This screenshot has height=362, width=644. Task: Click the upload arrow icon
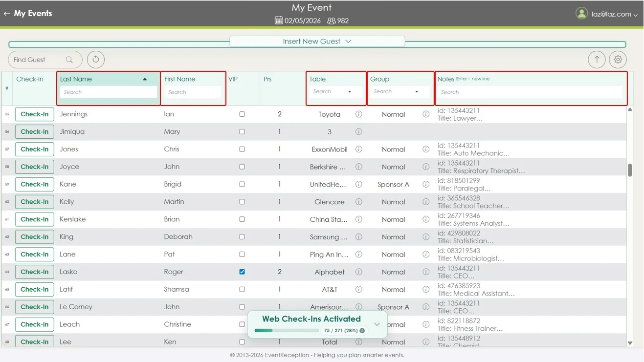(597, 60)
